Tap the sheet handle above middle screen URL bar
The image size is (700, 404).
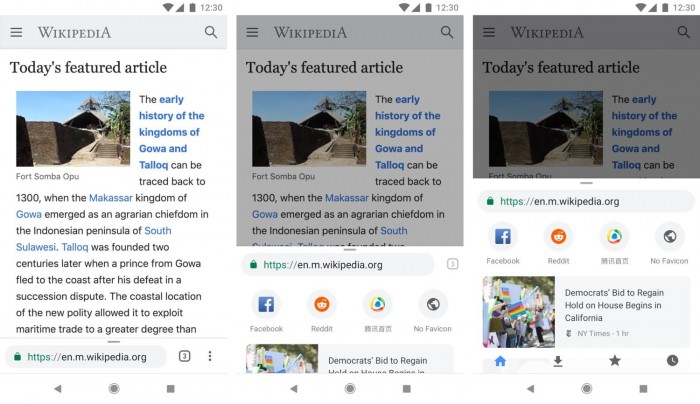coord(350,250)
